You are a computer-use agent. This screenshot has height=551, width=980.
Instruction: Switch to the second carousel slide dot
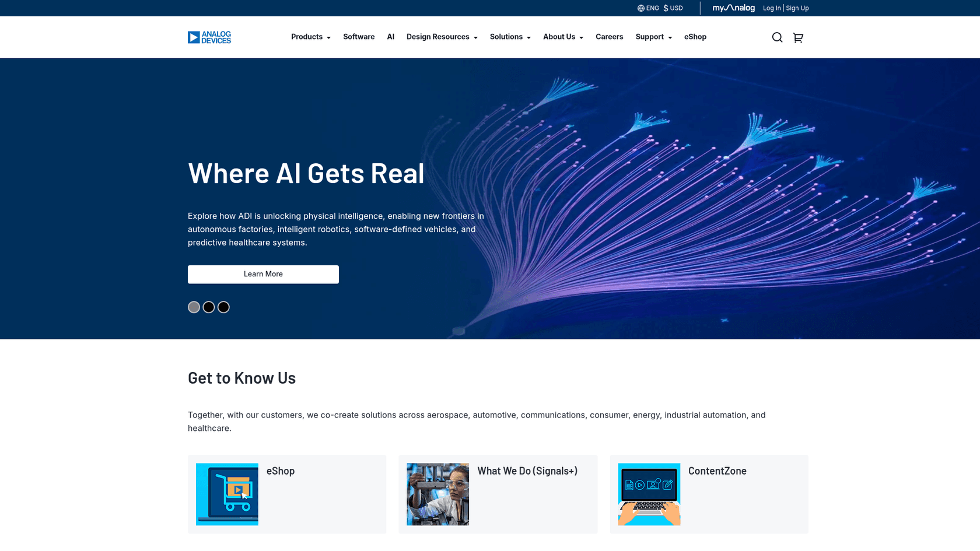pyautogui.click(x=209, y=307)
